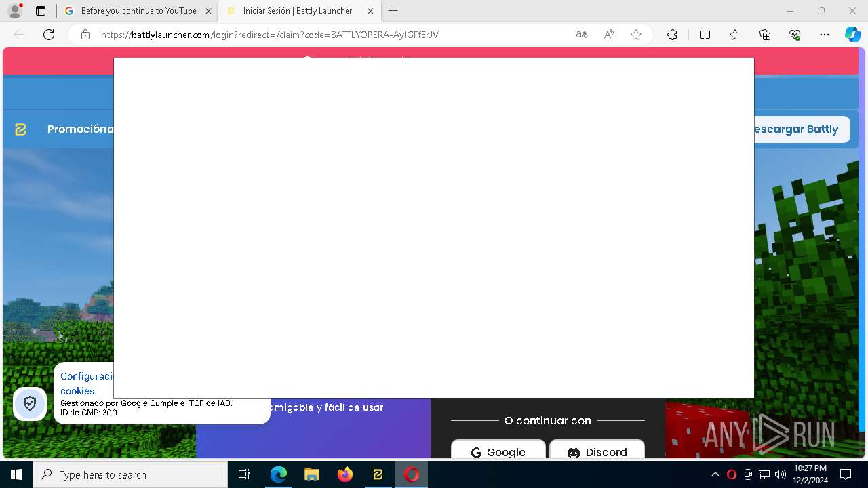868x488 pixels.
Task: Open Windows Start menu
Action: (x=16, y=474)
